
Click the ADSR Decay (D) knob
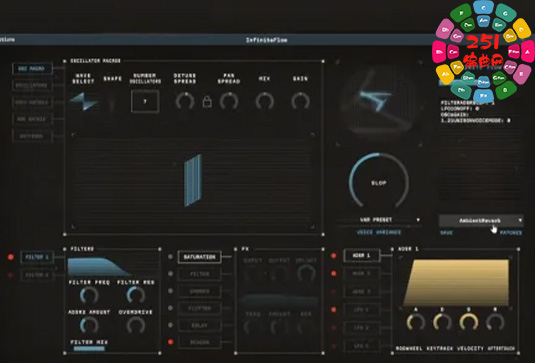click(442, 322)
